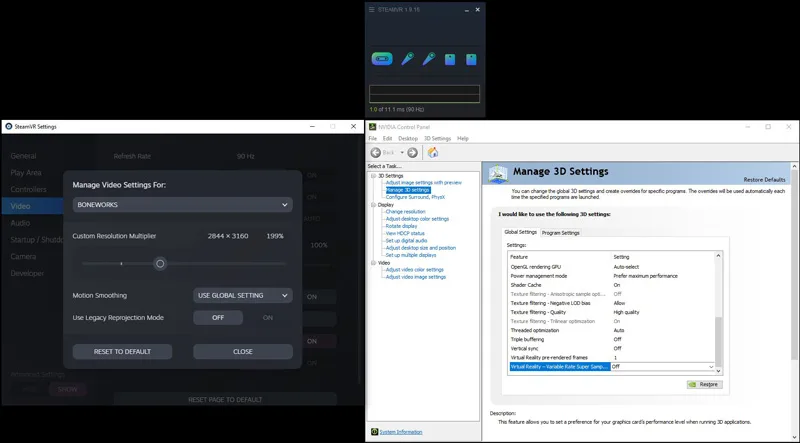Click the settings list scrollbar down arrow
Viewport: 800px width, 443px height.
point(718,371)
